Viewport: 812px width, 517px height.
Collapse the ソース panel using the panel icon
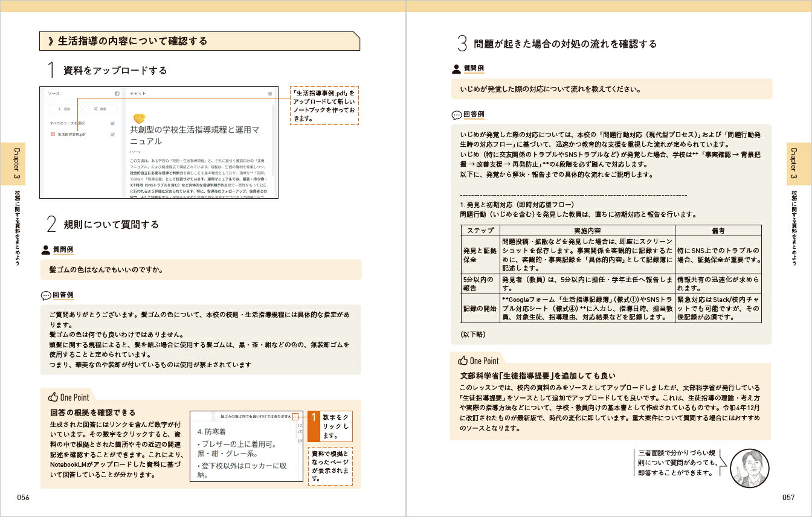pos(117,94)
